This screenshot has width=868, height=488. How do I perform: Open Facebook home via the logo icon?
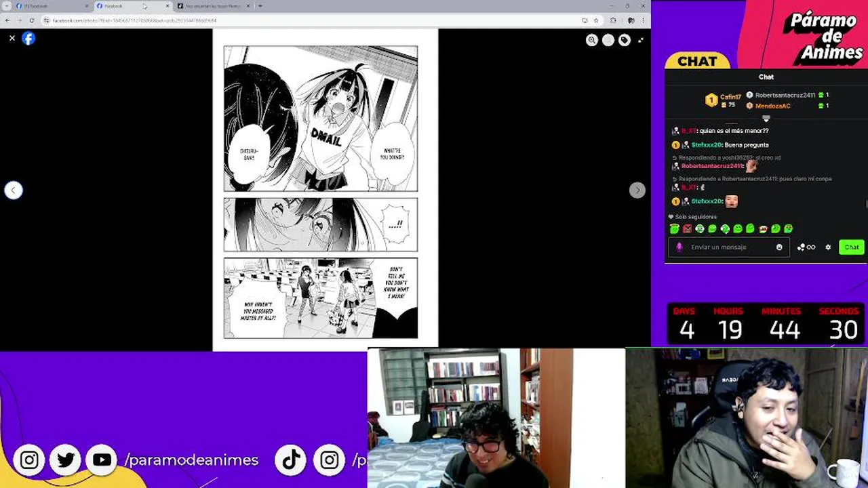(28, 39)
